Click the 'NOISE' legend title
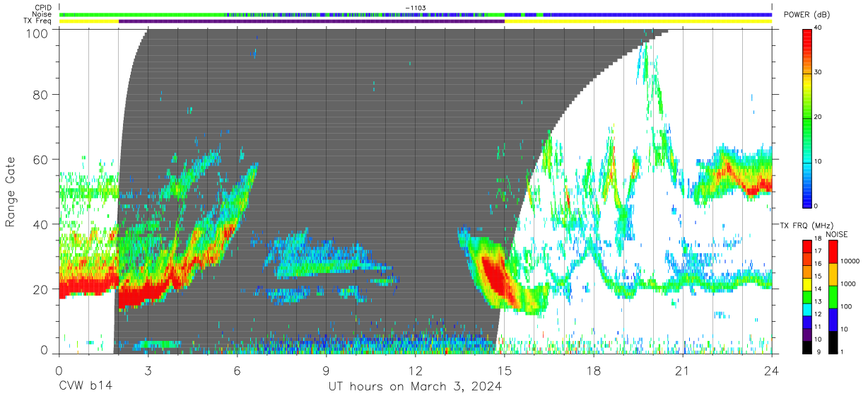The image size is (868, 401). [x=836, y=233]
